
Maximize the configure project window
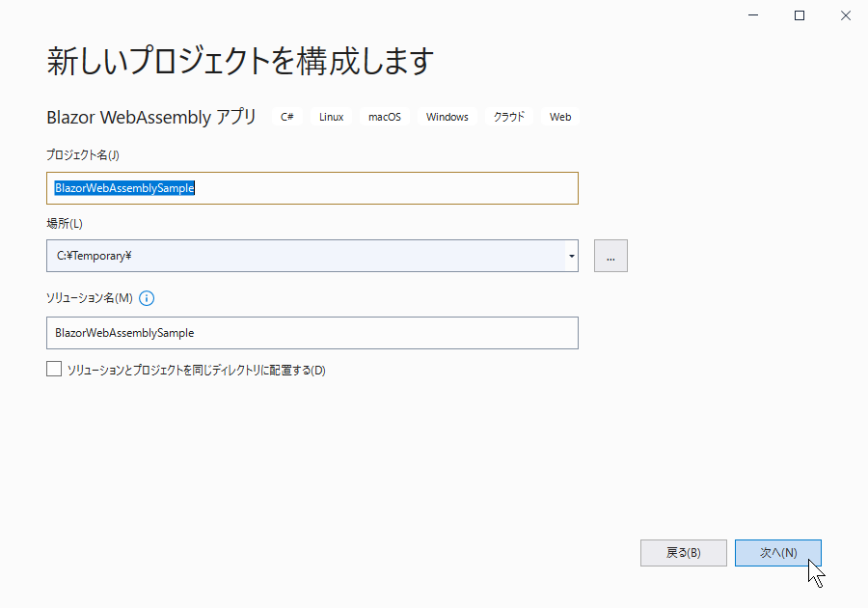[x=800, y=15]
